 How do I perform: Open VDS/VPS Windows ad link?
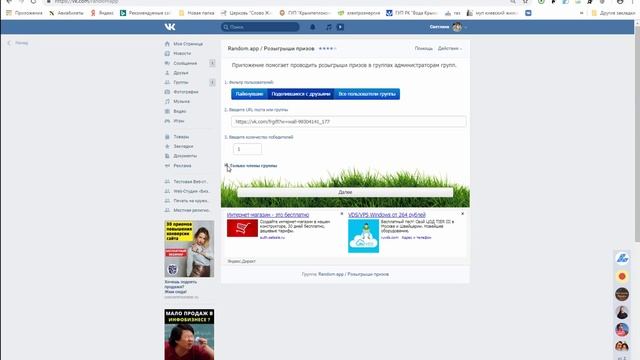(387, 215)
